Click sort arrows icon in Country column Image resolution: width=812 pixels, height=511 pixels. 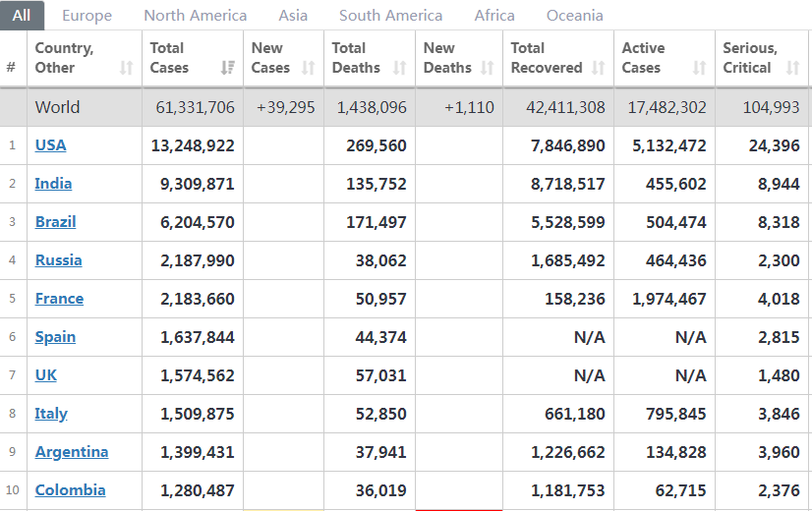(126, 68)
